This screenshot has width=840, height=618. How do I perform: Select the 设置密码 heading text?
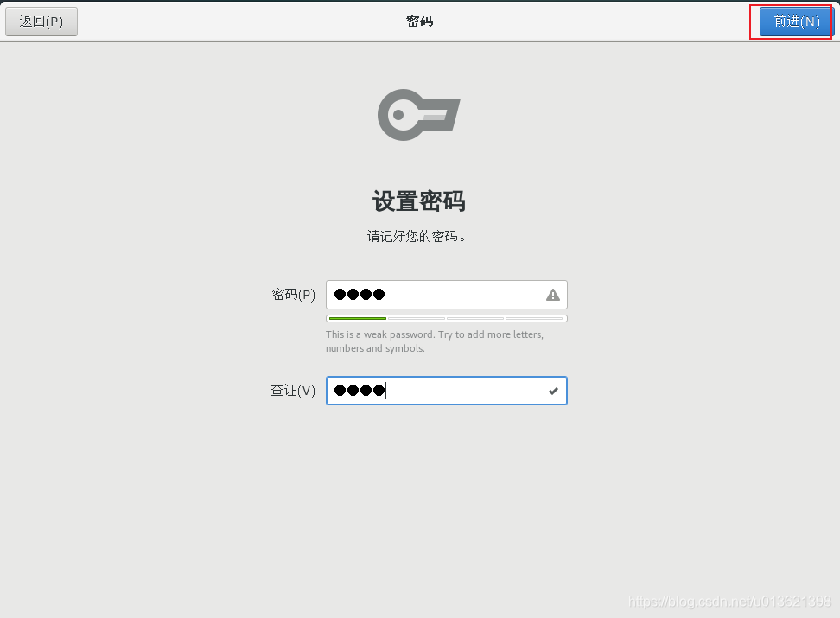click(x=419, y=201)
